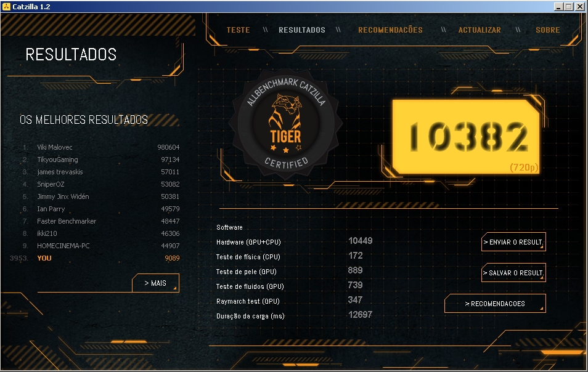Select leaderboard entry james trevaskis

tap(101, 172)
